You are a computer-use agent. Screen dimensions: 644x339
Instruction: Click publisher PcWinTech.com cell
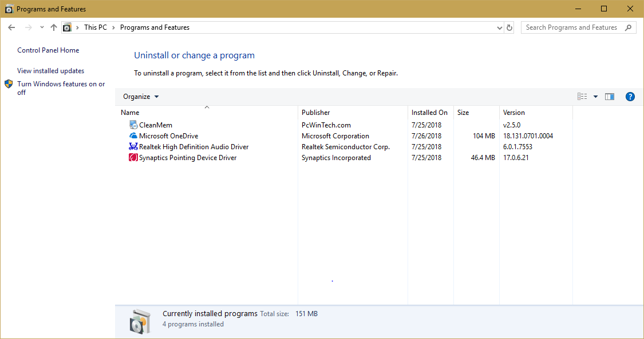click(x=326, y=125)
